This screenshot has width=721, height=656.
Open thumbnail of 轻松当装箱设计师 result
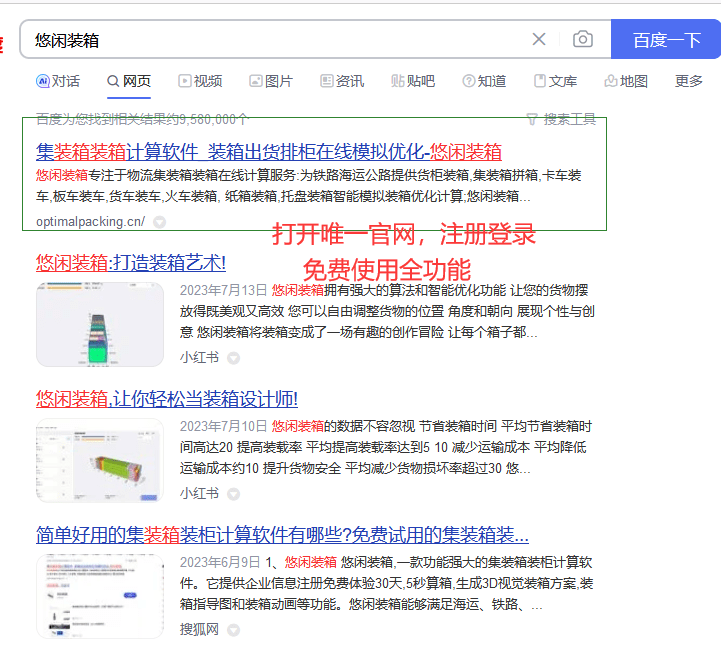coord(100,460)
